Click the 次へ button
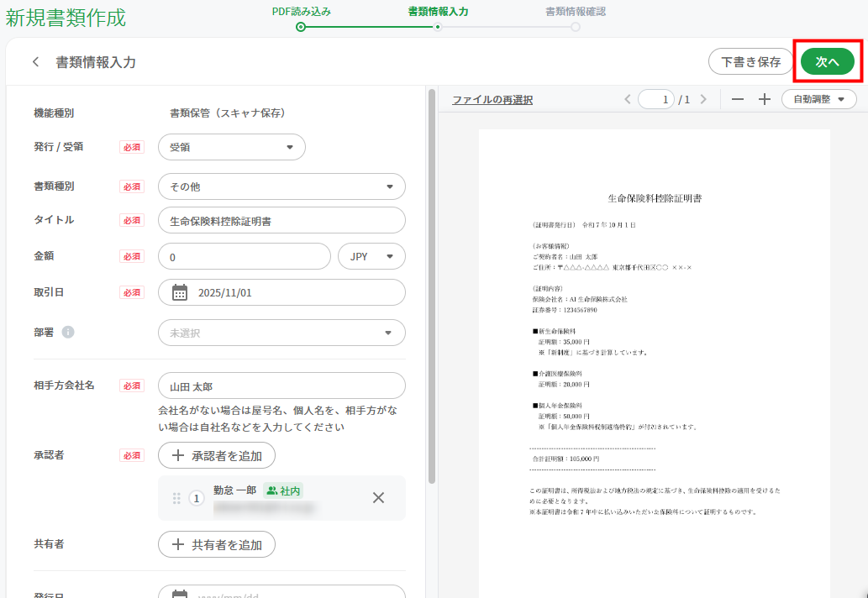Image resolution: width=868 pixels, height=598 pixels. tap(828, 61)
